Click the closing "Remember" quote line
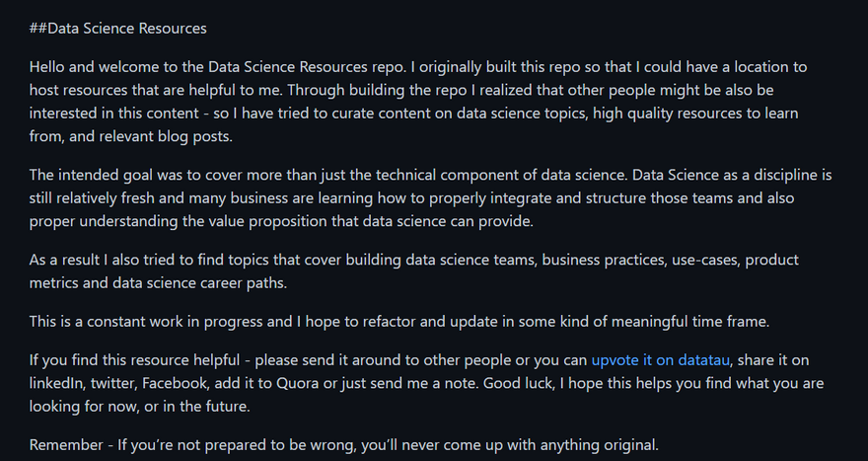 (343, 445)
